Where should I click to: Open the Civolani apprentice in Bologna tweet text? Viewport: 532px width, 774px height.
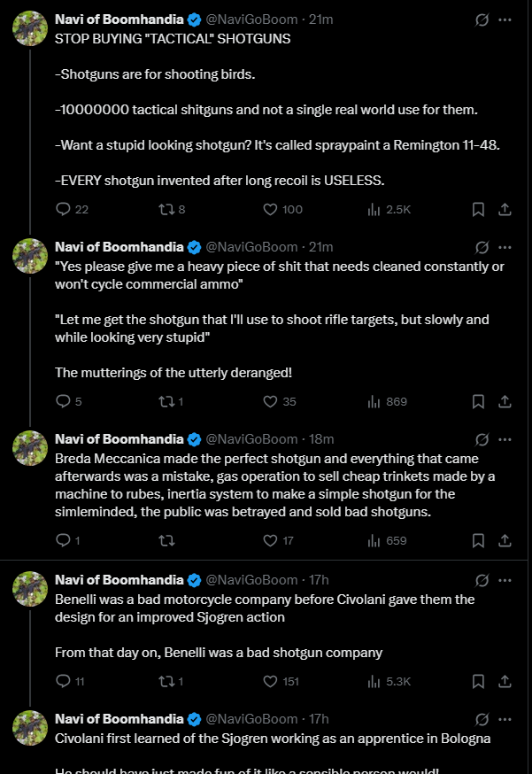(273, 739)
